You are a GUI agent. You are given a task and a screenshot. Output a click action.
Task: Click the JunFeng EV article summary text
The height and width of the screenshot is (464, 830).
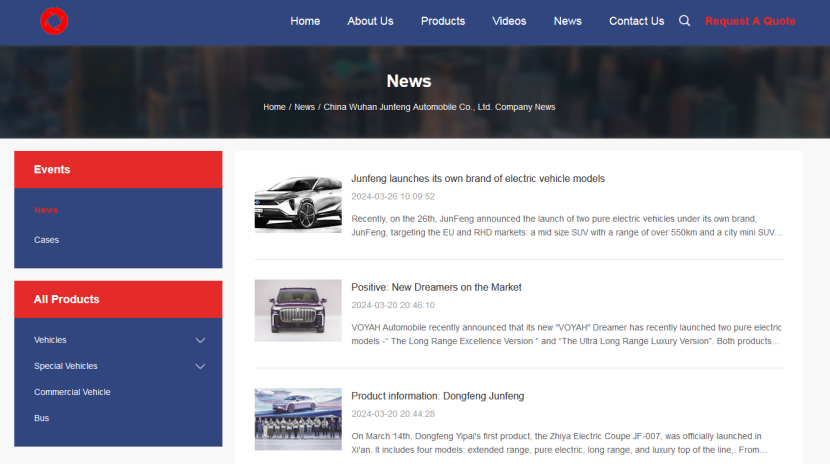point(566,225)
